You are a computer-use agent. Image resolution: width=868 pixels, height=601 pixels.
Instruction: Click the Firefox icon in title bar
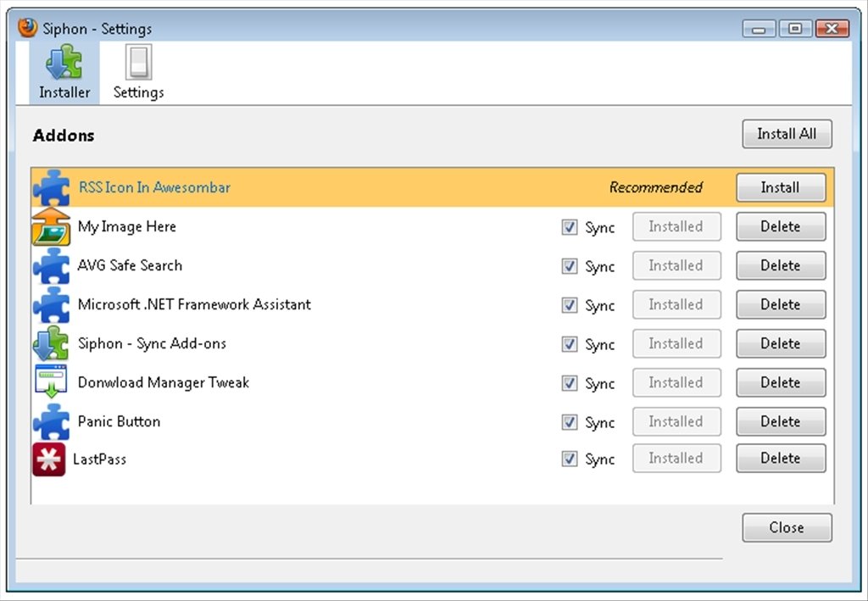(x=27, y=28)
